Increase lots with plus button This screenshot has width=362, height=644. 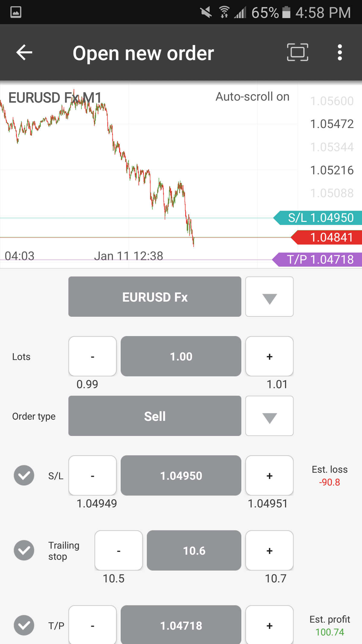(269, 356)
